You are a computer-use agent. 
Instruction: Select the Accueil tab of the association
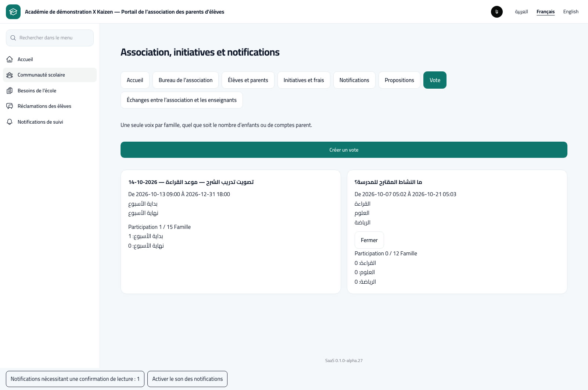(x=135, y=80)
